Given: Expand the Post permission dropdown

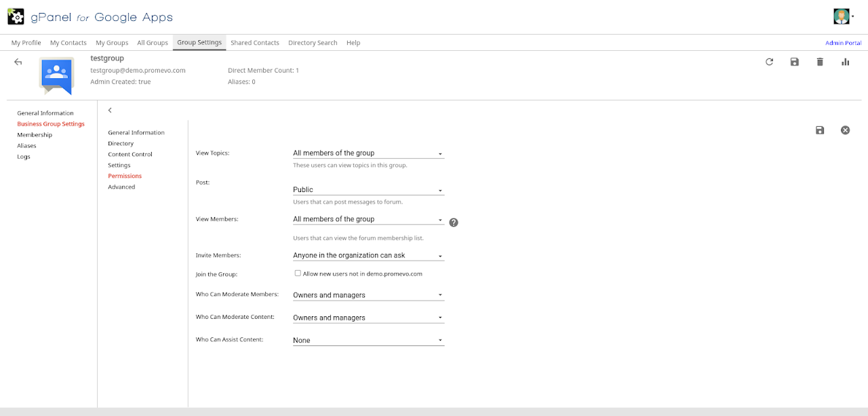Looking at the screenshot, I should coord(368,190).
